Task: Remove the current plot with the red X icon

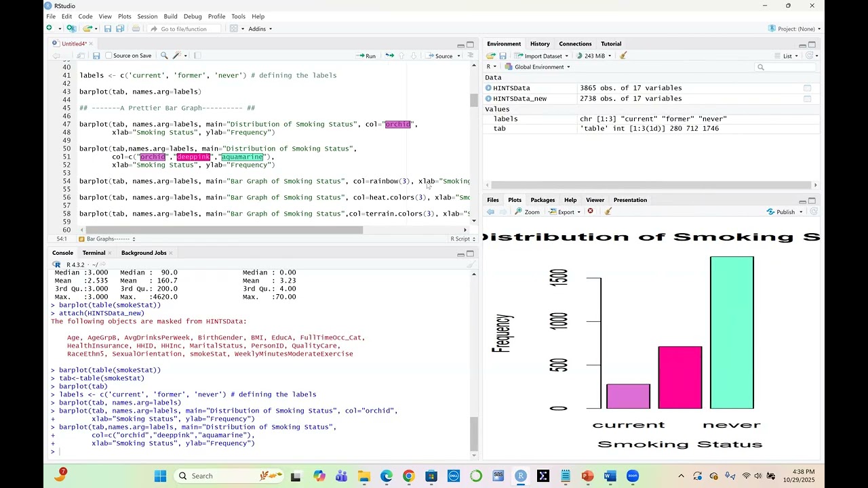Action: pos(590,211)
